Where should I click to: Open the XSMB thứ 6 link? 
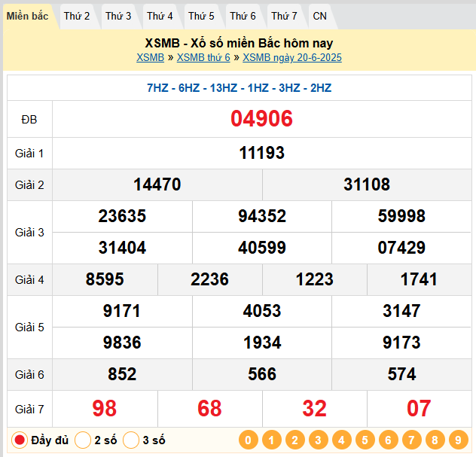[203, 58]
